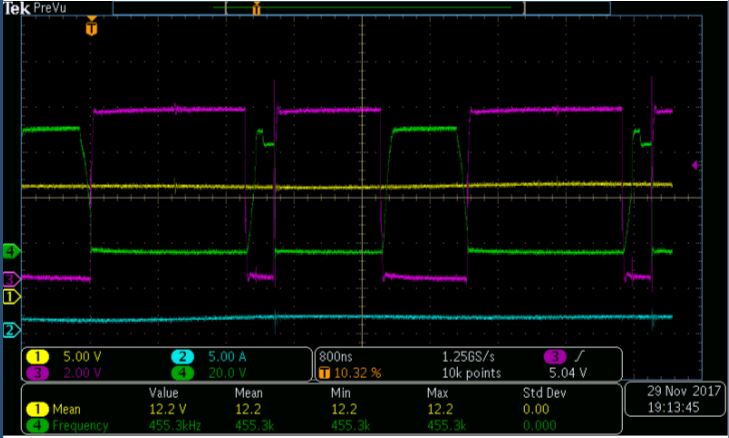
Task: Click the orange trigger position marker above the graticule
Action: click(x=92, y=27)
